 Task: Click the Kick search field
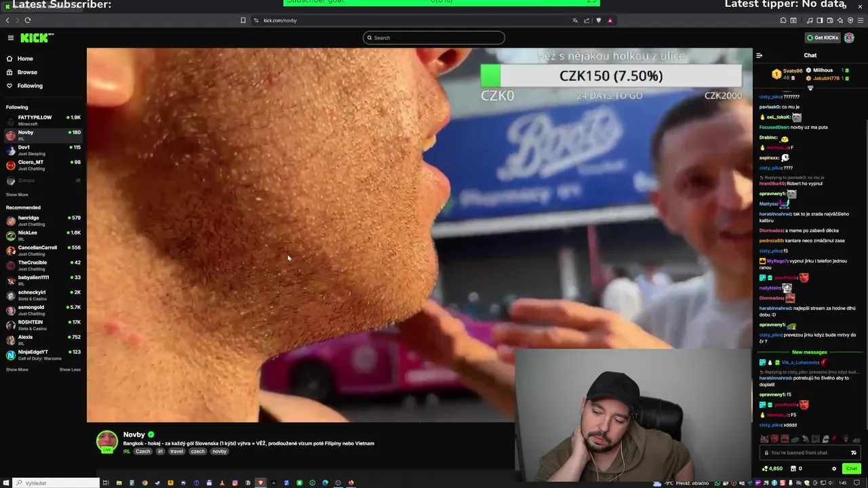434,38
